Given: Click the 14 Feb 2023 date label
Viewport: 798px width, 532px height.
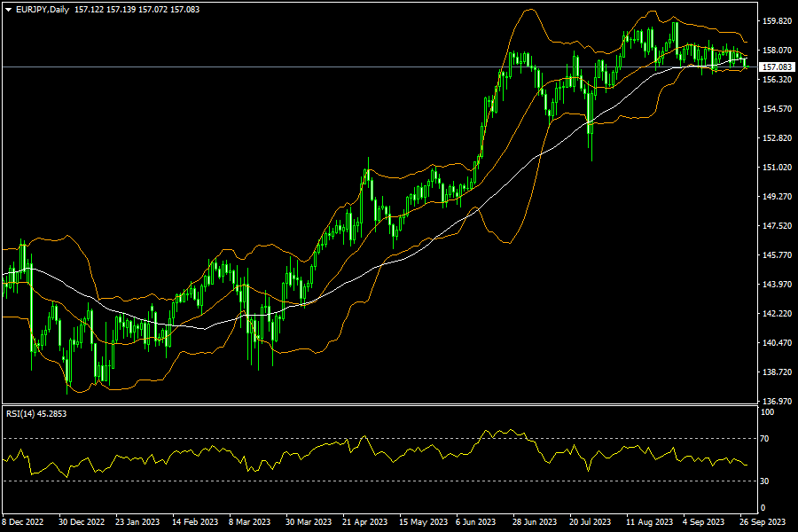Looking at the screenshot, I should (195, 522).
